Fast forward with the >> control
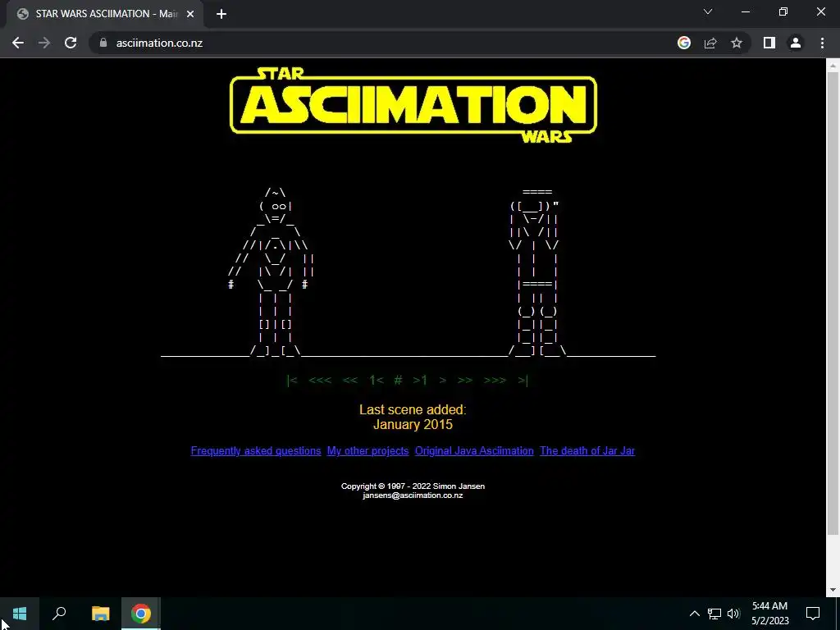840x630 pixels. coord(465,381)
